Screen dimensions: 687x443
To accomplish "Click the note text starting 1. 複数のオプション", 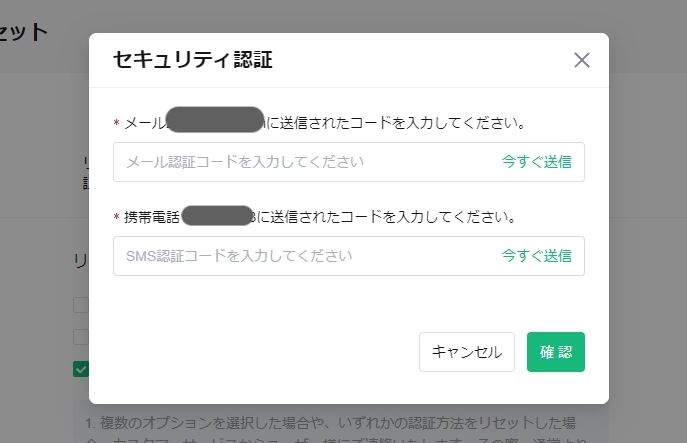I will click(330, 423).
